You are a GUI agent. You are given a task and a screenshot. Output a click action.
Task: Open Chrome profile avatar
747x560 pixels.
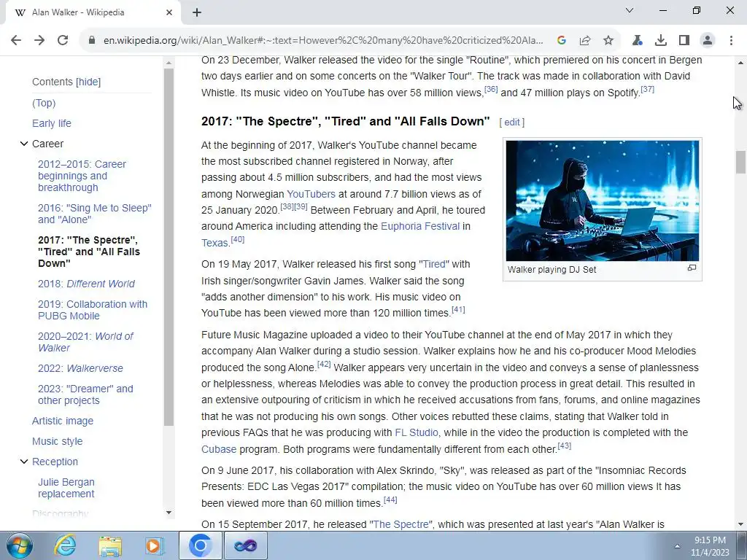pyautogui.click(x=708, y=41)
